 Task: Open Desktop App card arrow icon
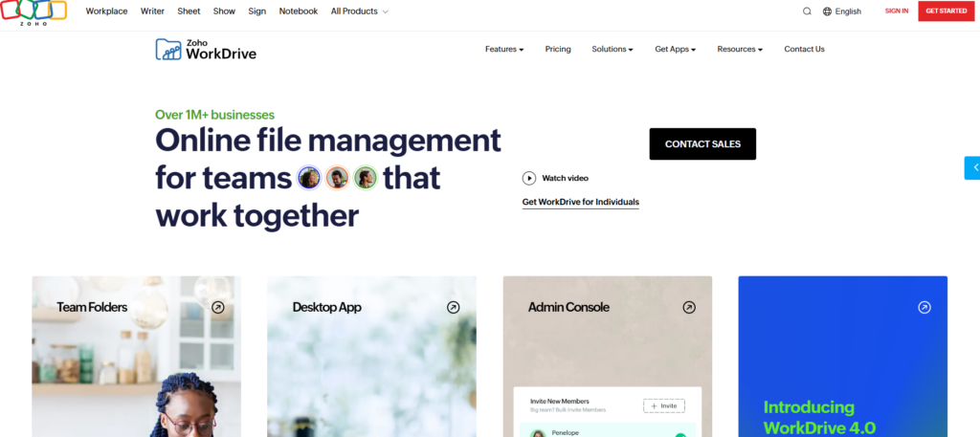click(453, 307)
